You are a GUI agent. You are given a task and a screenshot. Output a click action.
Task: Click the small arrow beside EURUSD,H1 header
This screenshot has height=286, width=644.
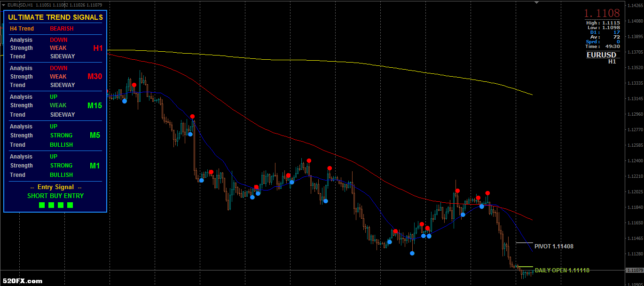tap(4, 4)
